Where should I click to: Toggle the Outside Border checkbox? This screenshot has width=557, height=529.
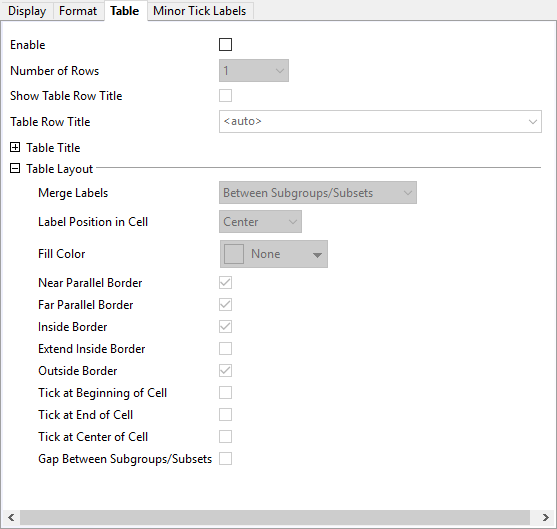225,371
